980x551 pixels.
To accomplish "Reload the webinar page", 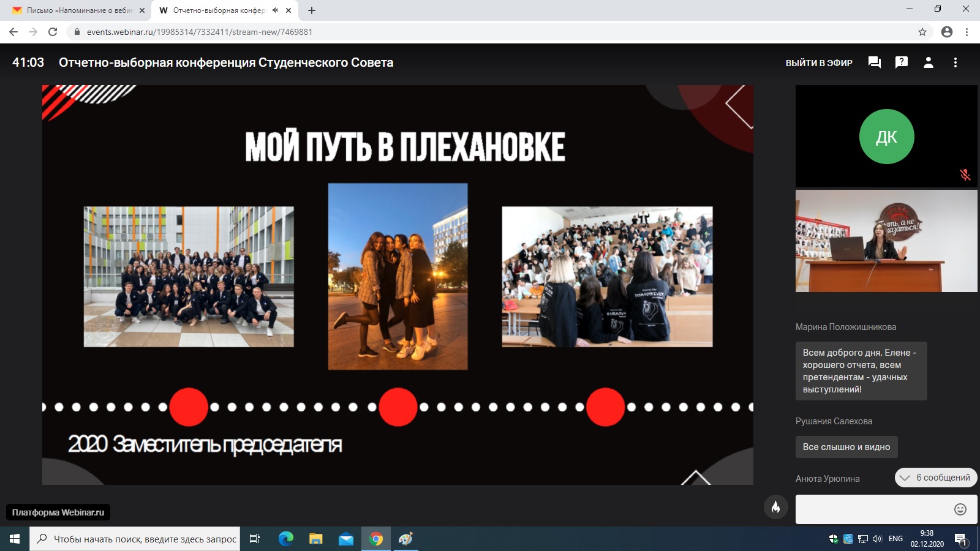I will coord(53,32).
